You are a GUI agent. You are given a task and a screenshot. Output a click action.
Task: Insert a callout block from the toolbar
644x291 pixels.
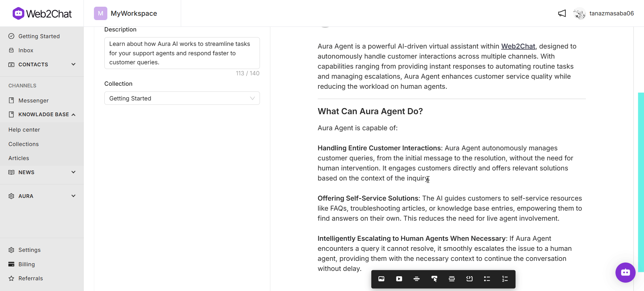pos(452,279)
